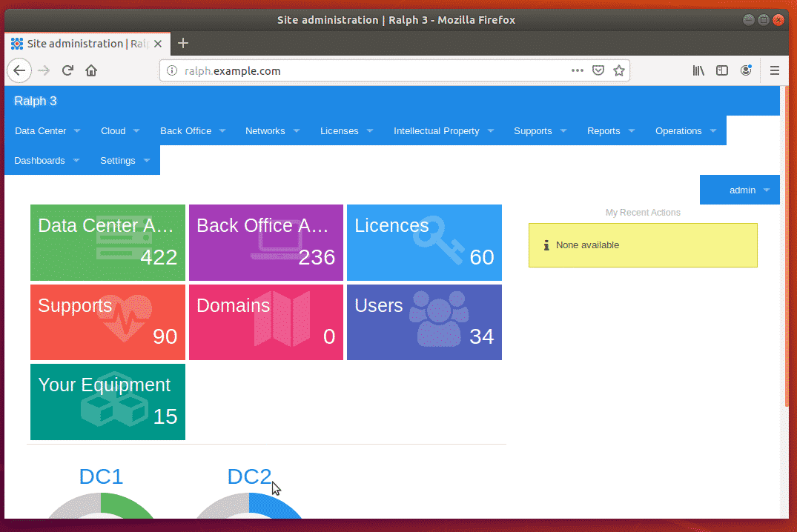
Task: Toggle the Firefox sidebar view
Action: coord(722,70)
